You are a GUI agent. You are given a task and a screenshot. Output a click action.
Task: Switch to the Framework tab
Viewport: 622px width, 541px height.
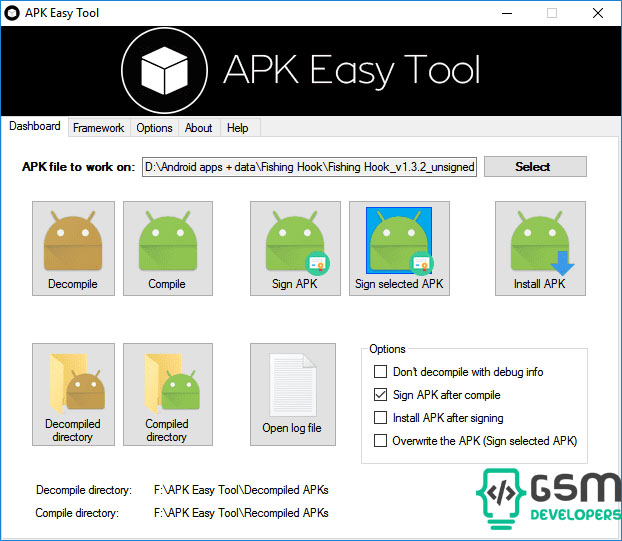point(99,128)
